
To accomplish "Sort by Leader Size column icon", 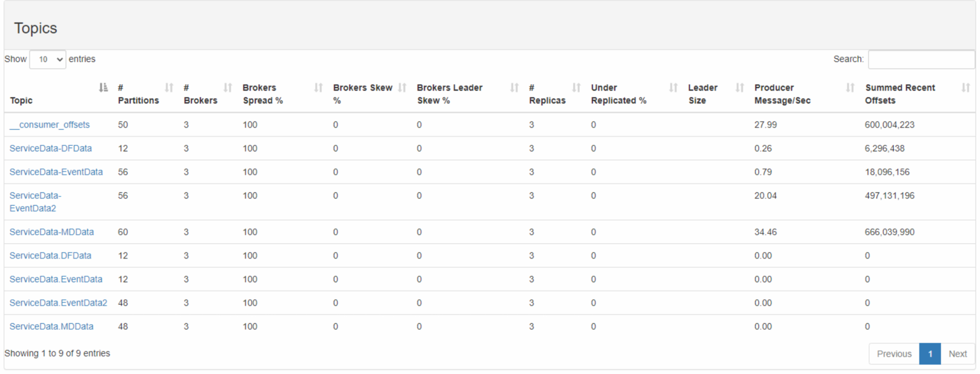I will [x=740, y=88].
